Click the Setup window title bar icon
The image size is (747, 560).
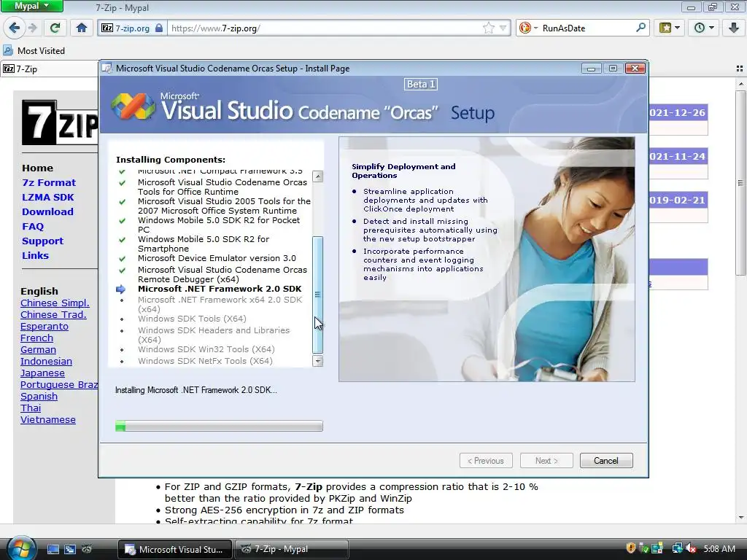(107, 68)
